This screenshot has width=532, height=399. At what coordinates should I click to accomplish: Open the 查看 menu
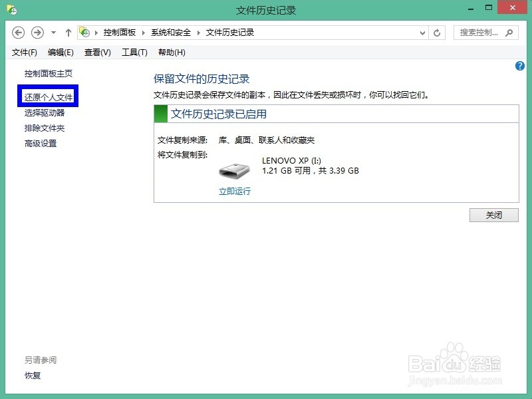pos(96,52)
